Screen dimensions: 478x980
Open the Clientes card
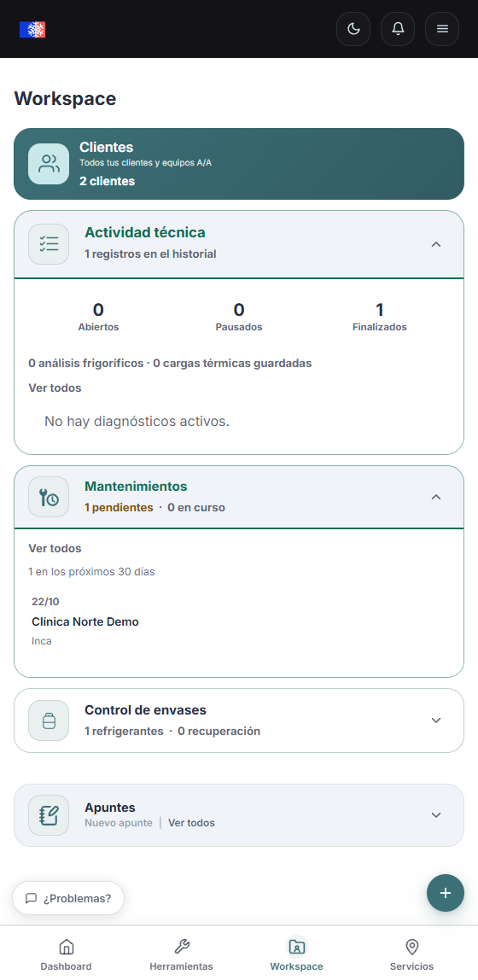(239, 164)
